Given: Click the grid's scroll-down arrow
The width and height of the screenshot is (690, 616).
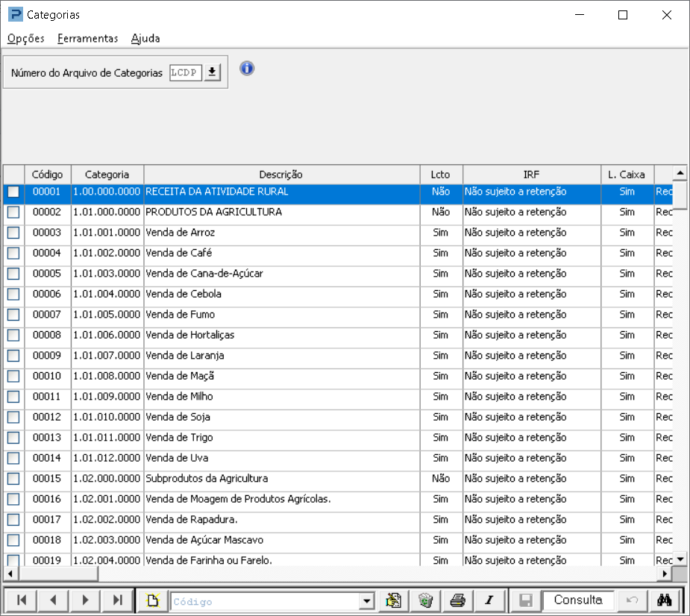Looking at the screenshot, I should click(680, 559).
